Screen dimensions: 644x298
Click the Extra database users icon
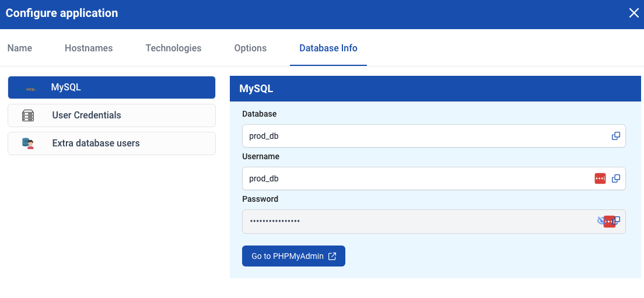28,143
